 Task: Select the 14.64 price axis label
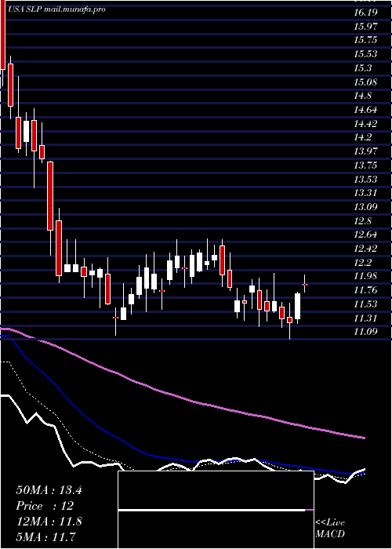pos(365,110)
